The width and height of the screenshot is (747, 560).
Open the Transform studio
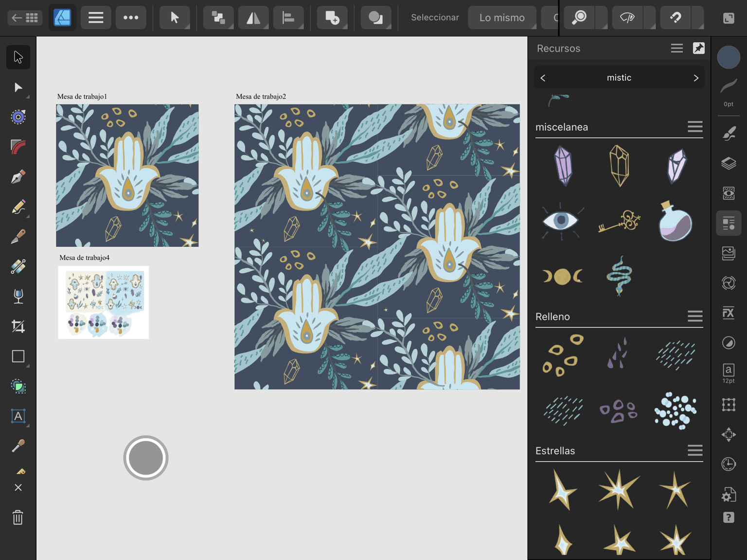click(729, 404)
